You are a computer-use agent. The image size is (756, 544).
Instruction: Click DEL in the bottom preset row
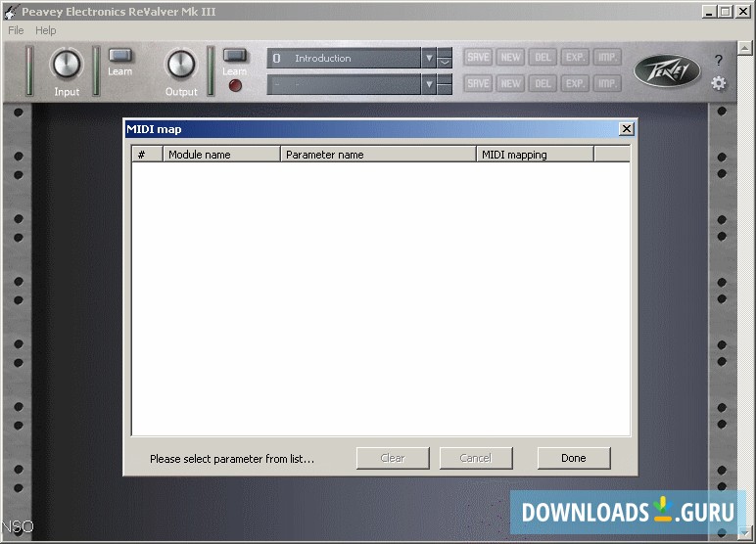pyautogui.click(x=543, y=84)
